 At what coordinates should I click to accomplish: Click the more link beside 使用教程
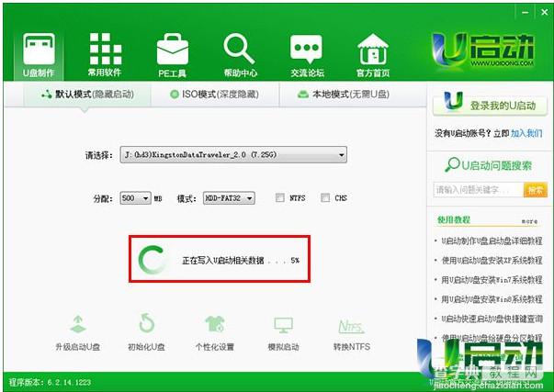(x=529, y=221)
